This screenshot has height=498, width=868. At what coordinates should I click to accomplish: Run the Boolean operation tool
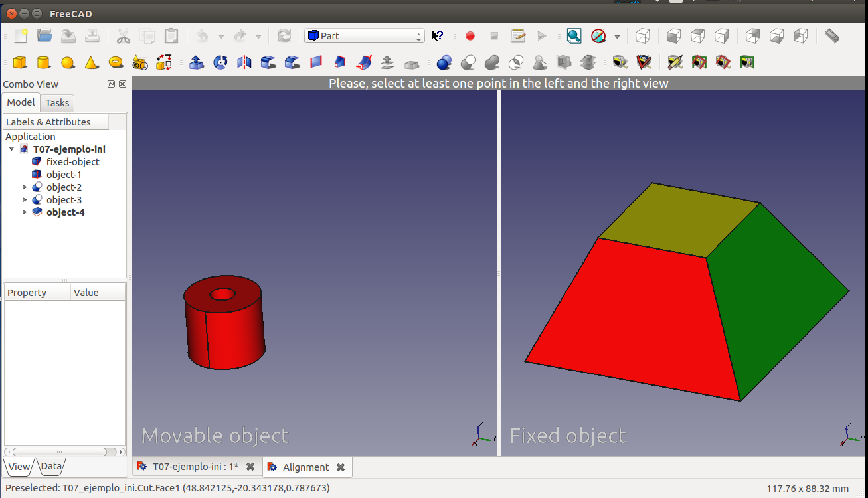click(444, 62)
